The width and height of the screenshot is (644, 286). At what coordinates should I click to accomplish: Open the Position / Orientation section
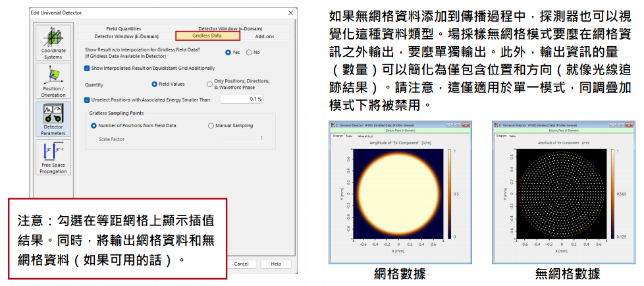[x=53, y=80]
